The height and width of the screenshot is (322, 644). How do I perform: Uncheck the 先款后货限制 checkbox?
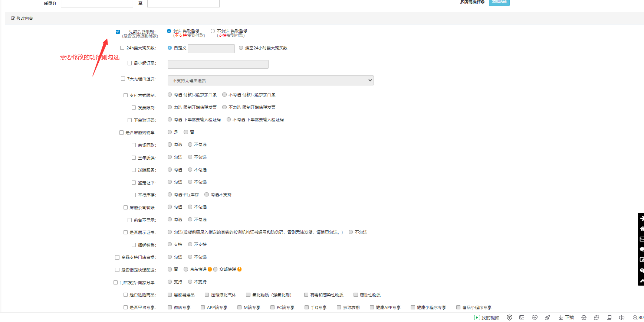[x=118, y=32]
